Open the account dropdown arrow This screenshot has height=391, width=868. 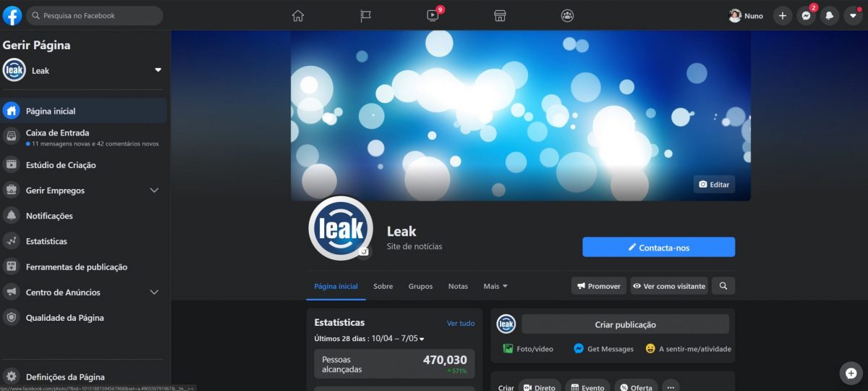854,15
